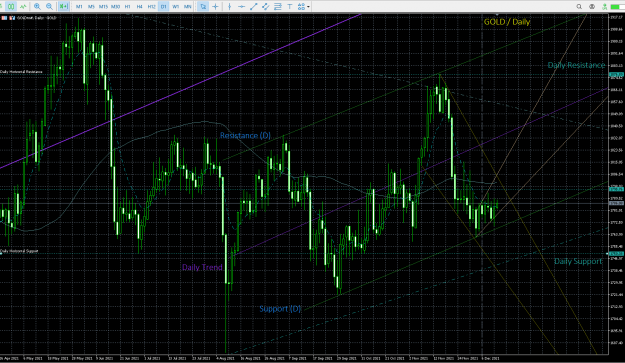
Task: Click the 'Daily Resistance' label on right
Action: [576, 65]
